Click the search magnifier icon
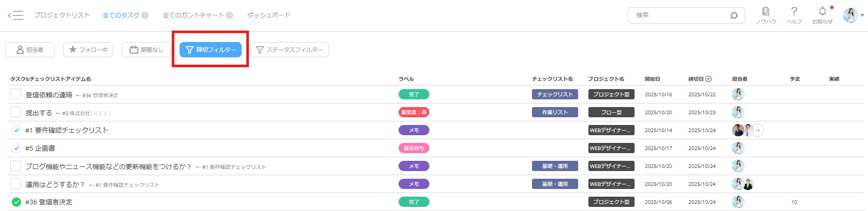This screenshot has width=868, height=211. pyautogui.click(x=734, y=15)
